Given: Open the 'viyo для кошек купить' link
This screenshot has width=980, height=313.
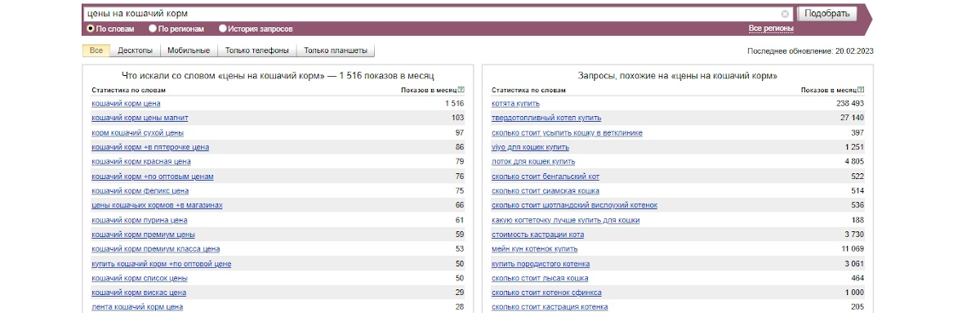Looking at the screenshot, I should (x=530, y=147).
